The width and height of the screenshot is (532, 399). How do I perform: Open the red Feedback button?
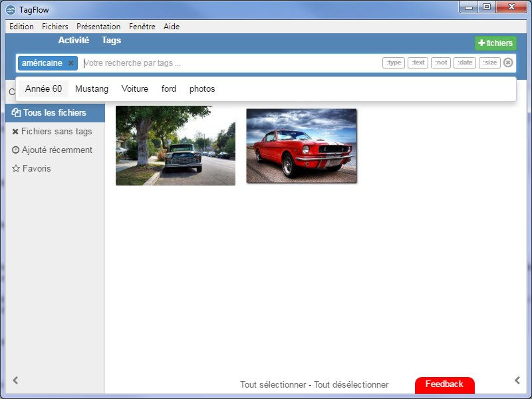tap(444, 385)
